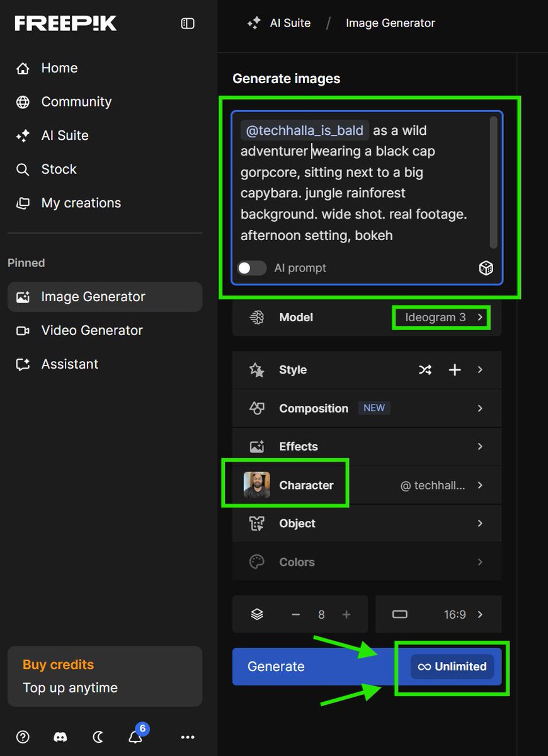The height and width of the screenshot is (756, 548).
Task: Select pinned Image Generator item
Action: pyautogui.click(x=105, y=297)
